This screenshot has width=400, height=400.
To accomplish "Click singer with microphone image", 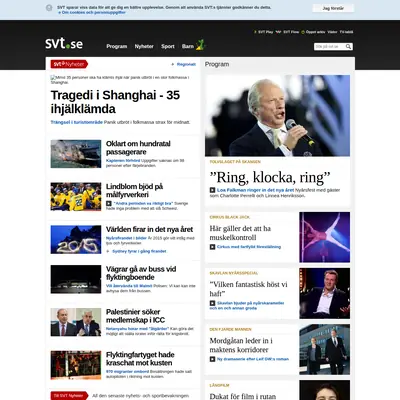I will 277,116.
